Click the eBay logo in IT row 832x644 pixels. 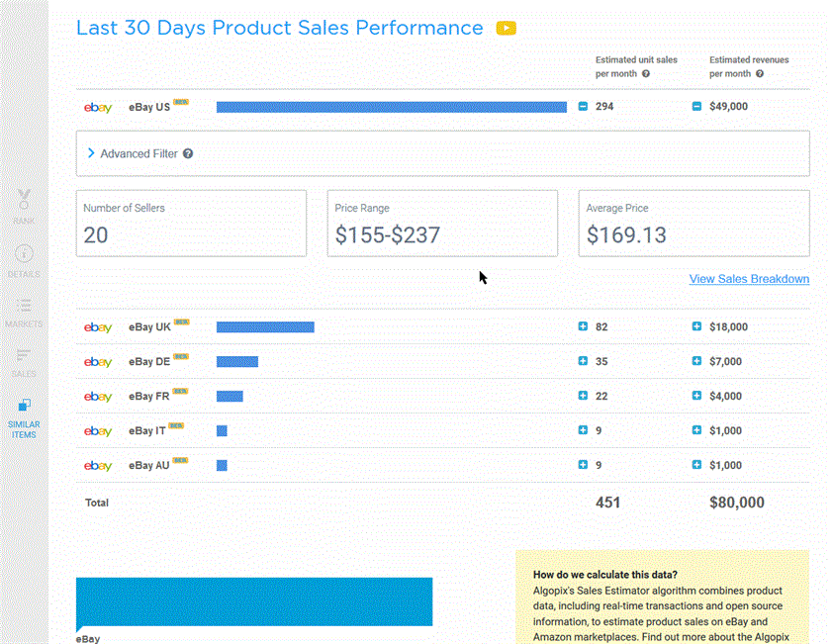[98, 431]
